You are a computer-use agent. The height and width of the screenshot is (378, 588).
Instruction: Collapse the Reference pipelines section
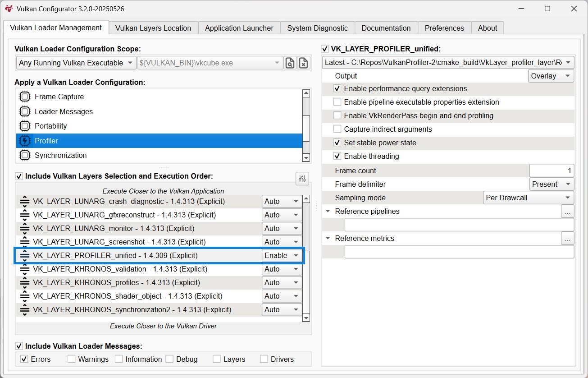click(x=327, y=211)
